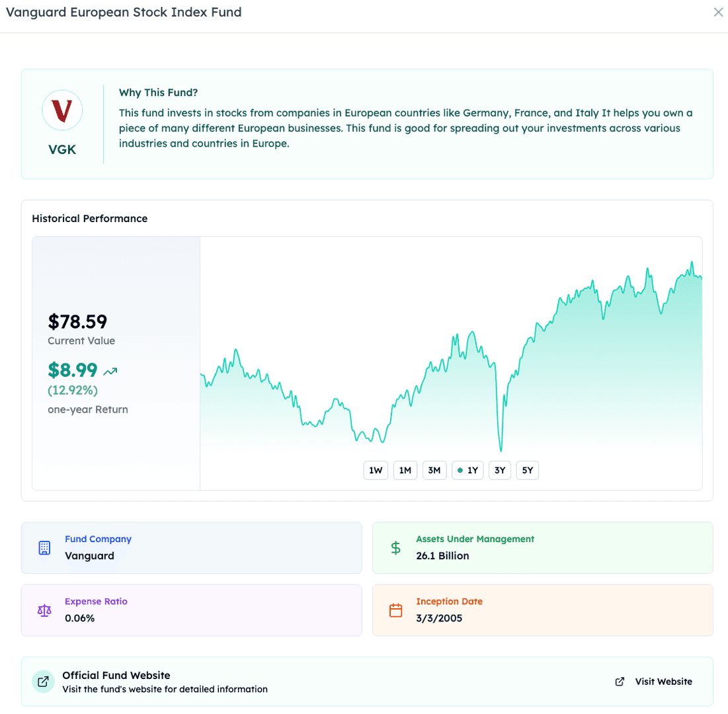
Task: Click the VGK ticker symbol
Action: click(62, 149)
